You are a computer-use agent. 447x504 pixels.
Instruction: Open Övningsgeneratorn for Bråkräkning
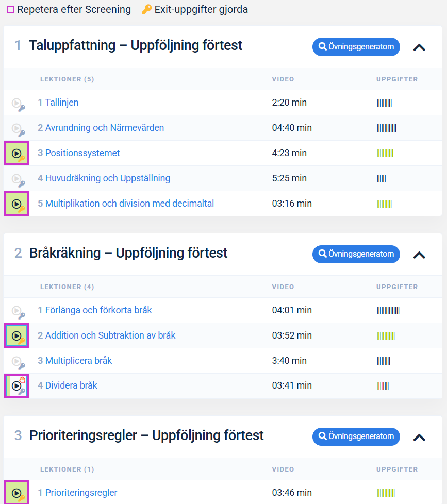(x=356, y=254)
